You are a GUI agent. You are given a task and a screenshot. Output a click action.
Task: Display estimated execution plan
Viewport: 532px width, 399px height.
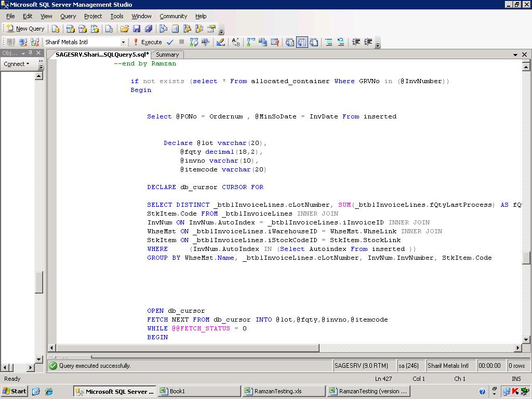[x=194, y=42]
